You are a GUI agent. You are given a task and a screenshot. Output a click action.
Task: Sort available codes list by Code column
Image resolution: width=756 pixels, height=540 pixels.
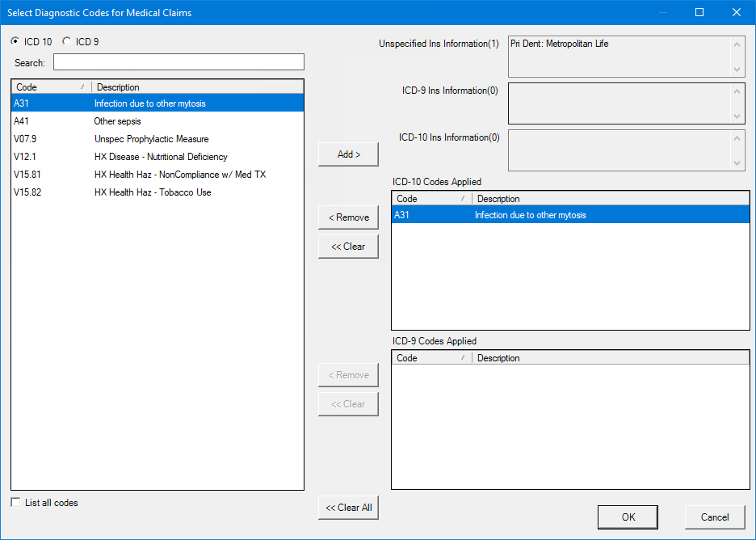pyautogui.click(x=48, y=87)
